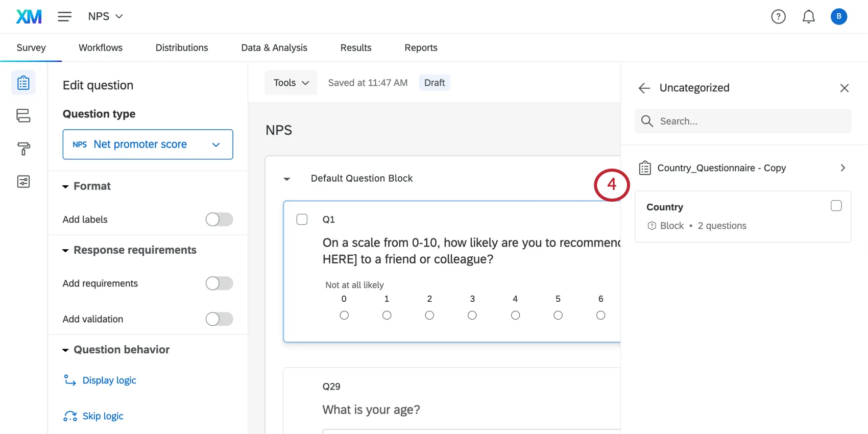Open the look and feel paint roller
Screen dimensions: 868x434
23,149
